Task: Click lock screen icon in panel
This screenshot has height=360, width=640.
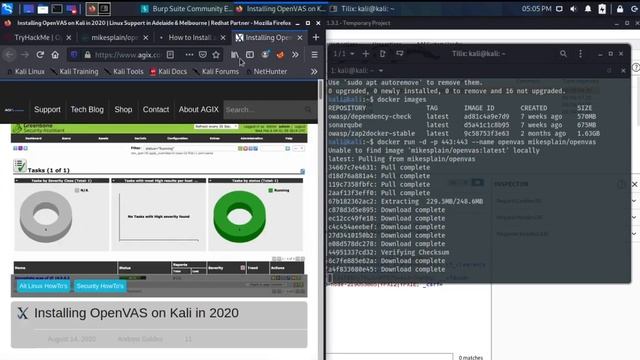Action: pos(620,9)
